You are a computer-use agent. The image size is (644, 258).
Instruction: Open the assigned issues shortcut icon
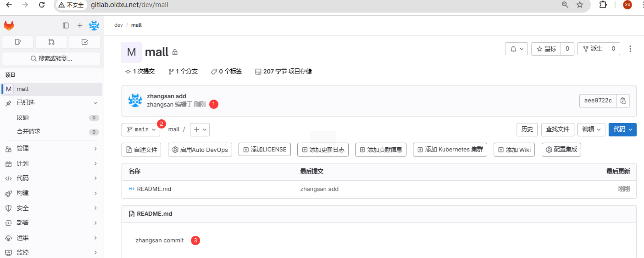click(18, 42)
